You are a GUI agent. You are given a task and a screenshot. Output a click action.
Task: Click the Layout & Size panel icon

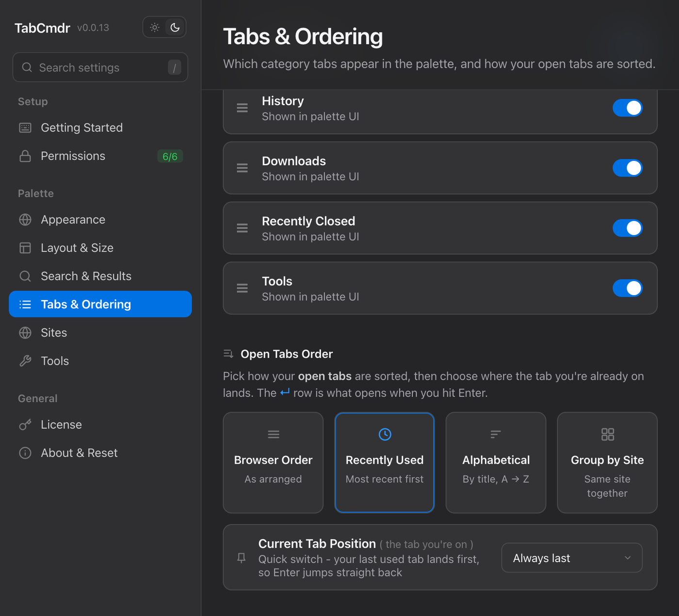click(25, 248)
